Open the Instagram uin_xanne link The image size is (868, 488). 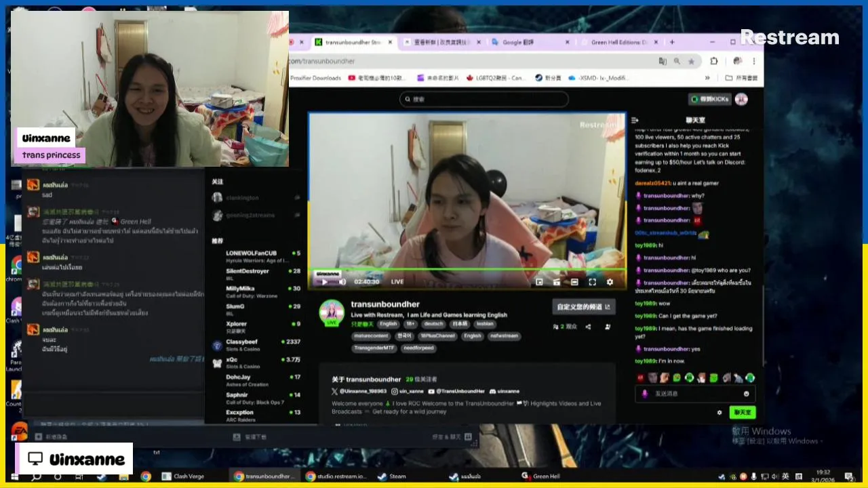pos(408,391)
